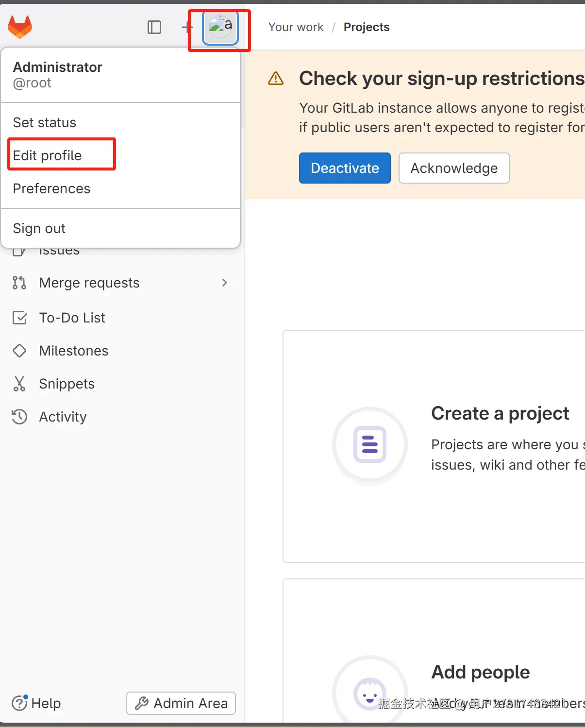Click the Administrator avatar in the header
The image size is (585, 728).
pyautogui.click(x=220, y=27)
